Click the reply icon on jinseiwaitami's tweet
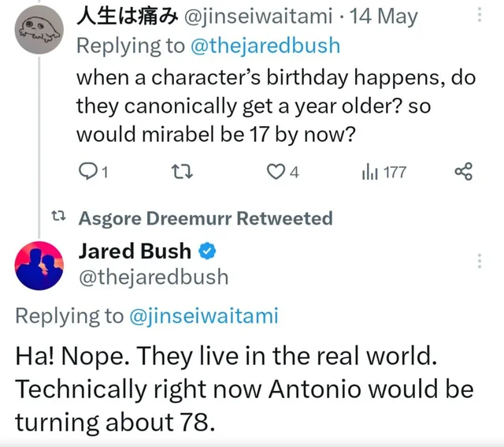The image size is (504, 447). [87, 173]
